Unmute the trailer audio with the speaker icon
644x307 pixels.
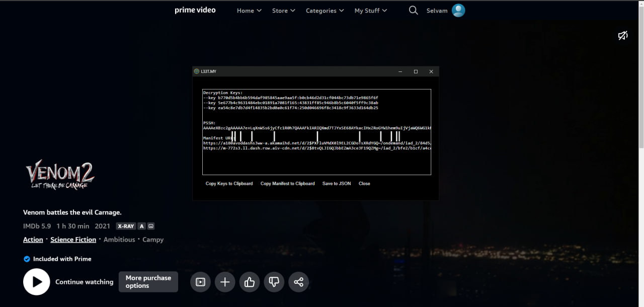tap(623, 36)
